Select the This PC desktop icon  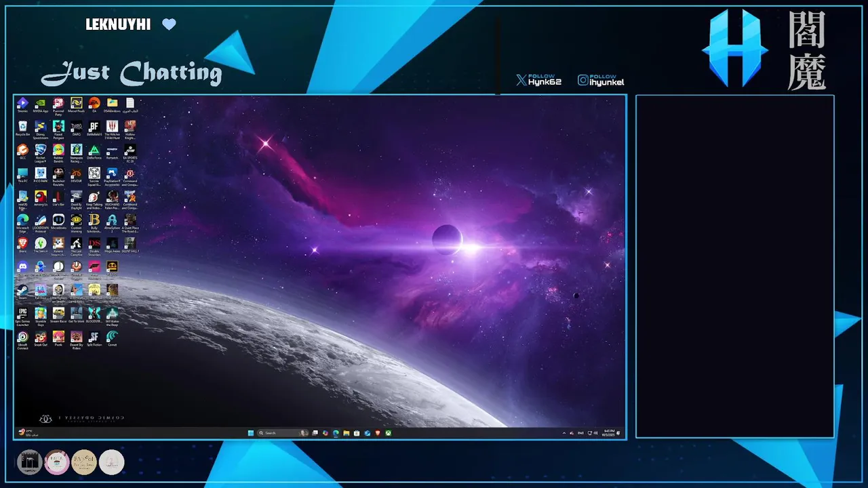tap(22, 175)
